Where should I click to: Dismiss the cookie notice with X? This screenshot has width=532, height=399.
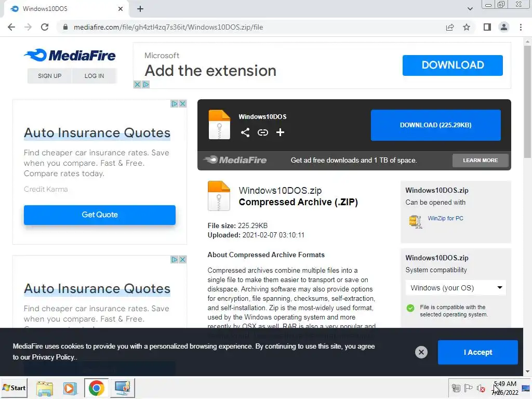(x=421, y=352)
